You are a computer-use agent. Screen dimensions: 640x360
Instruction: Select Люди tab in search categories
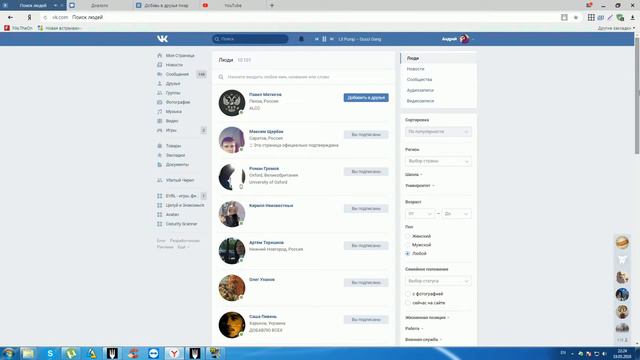pos(438,58)
